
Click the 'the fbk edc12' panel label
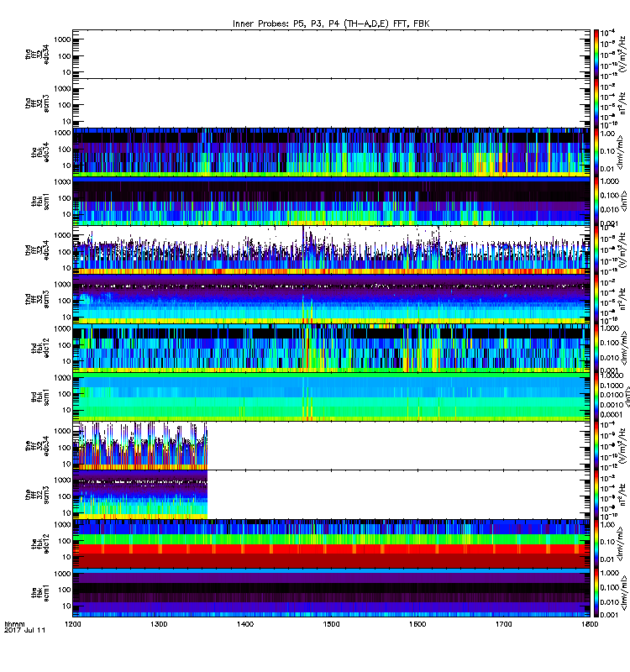coord(39,544)
